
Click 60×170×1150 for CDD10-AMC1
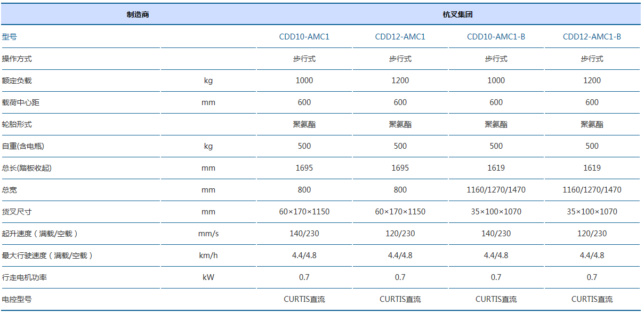(304, 212)
